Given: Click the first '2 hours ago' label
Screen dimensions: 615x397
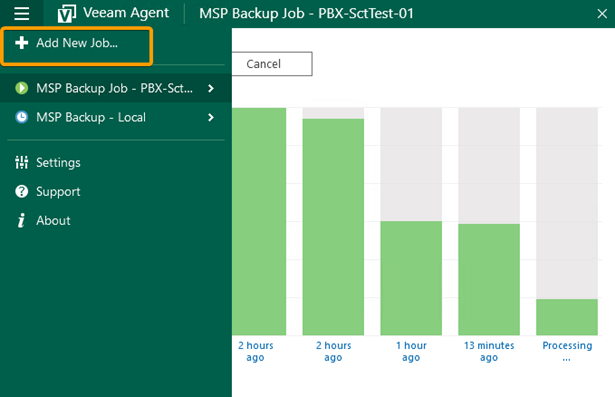Looking at the screenshot, I should (x=255, y=351).
